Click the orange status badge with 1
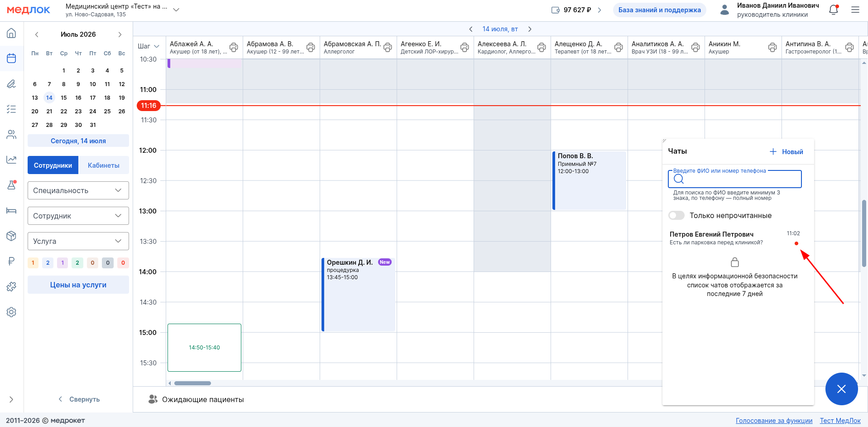 click(33, 263)
